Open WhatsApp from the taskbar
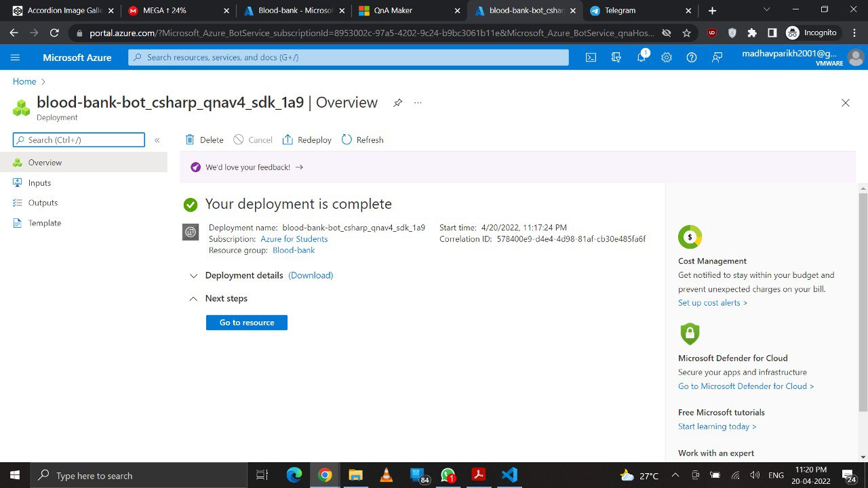 point(448,475)
